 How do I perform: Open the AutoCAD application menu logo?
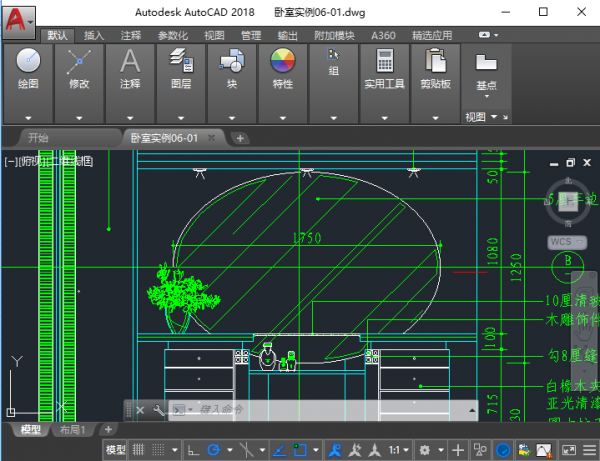point(17,17)
